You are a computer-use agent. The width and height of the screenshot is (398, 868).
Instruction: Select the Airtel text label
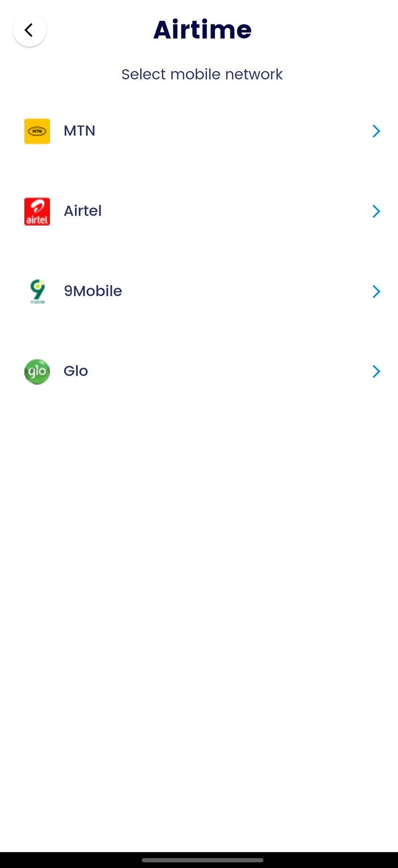click(82, 211)
